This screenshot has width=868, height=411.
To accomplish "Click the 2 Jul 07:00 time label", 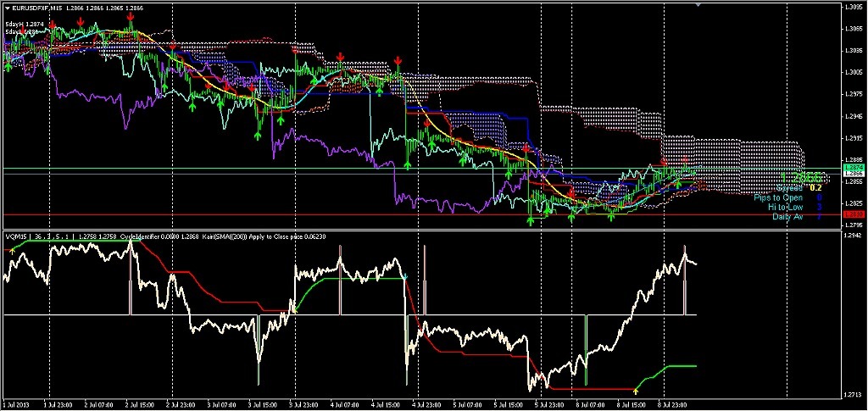I will [98, 405].
